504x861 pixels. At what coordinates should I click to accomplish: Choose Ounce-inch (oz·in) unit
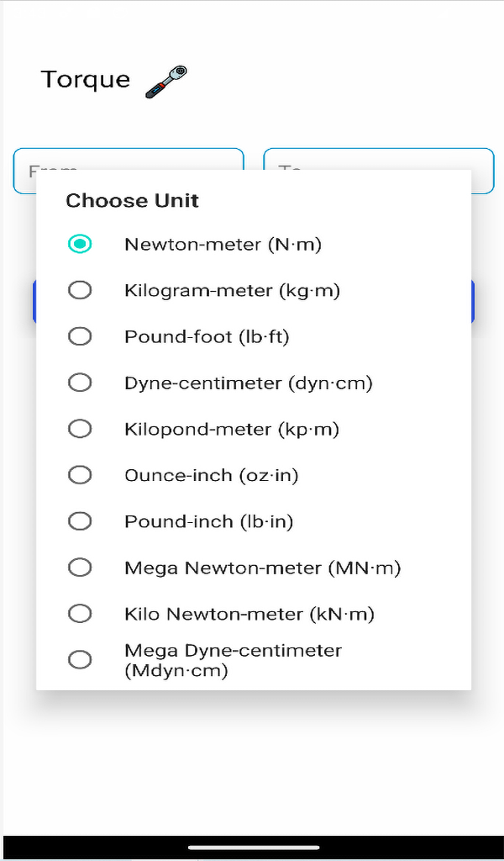tap(80, 474)
